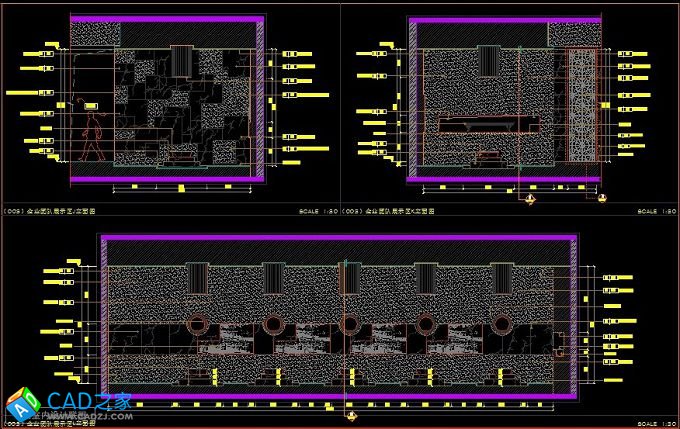Click the CAD之家 cube logo icon
680x429 pixels.
18,404
